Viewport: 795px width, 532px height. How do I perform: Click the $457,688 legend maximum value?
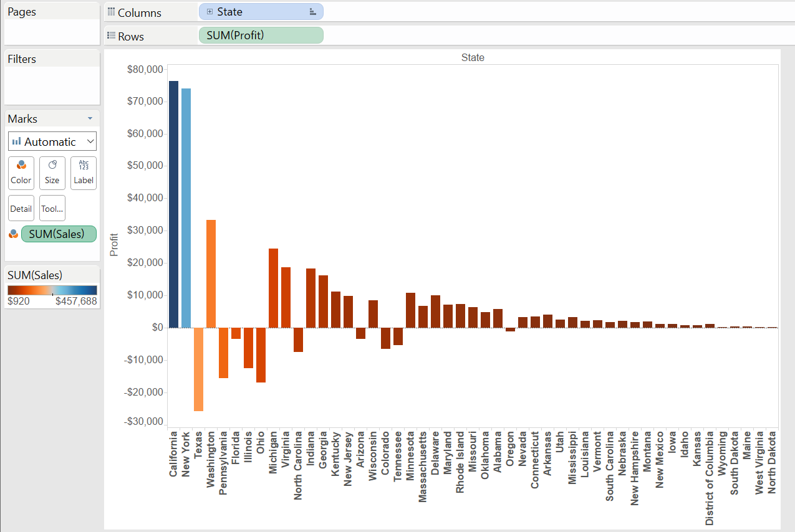[76, 302]
